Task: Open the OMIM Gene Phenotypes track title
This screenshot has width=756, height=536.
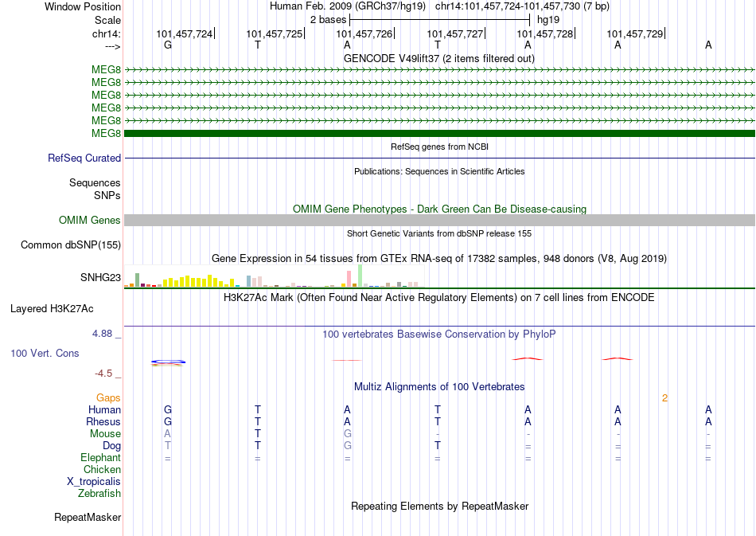Action: [x=439, y=209]
